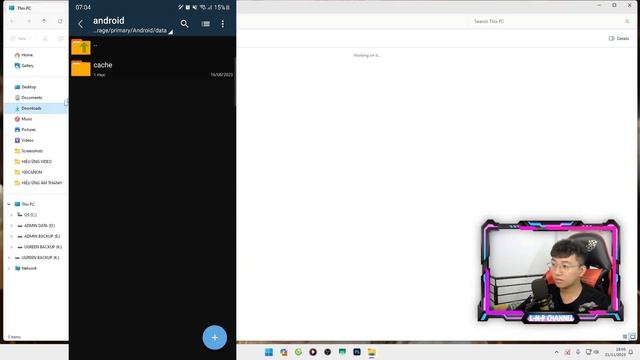Select Documents in Explorer sidebar
Screen dimensions: 640x360
[x=28, y=98]
